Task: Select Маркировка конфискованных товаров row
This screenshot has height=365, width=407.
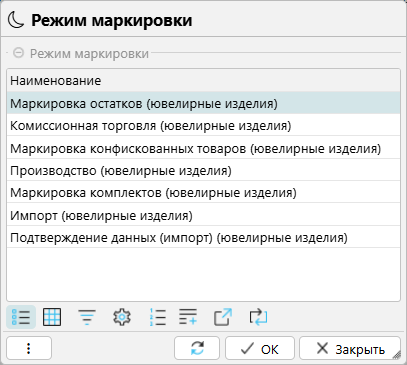Action: (203, 148)
